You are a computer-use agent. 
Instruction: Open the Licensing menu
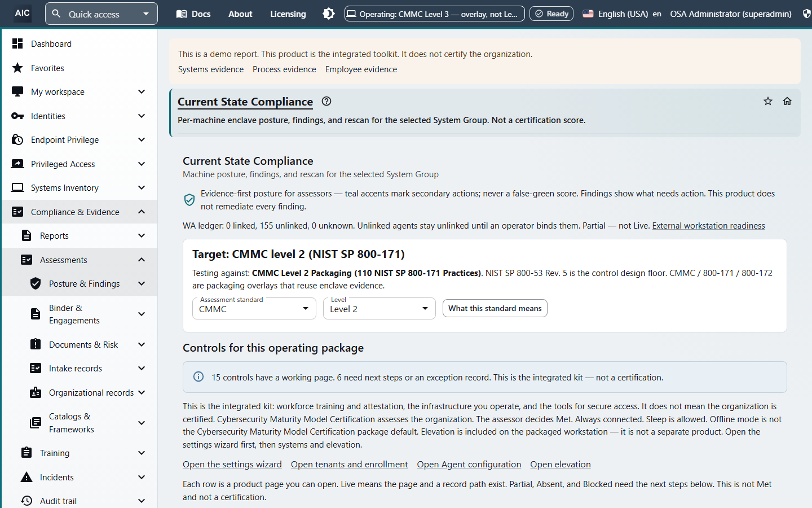pos(288,14)
